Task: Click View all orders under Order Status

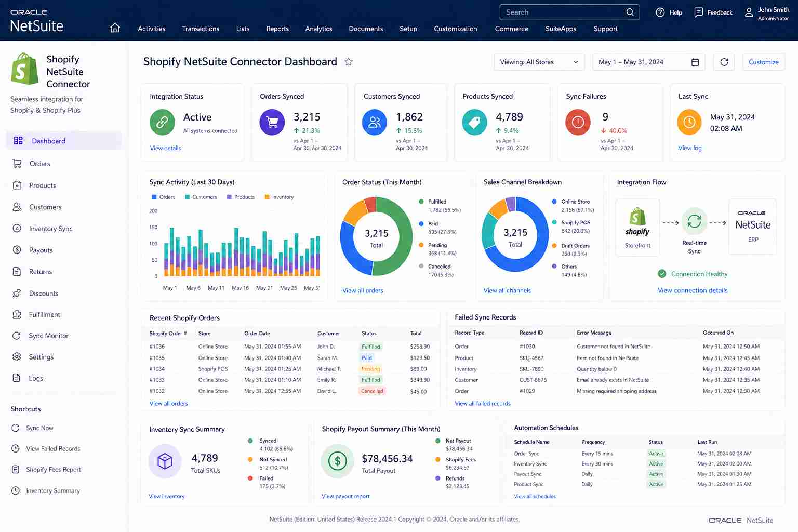Action: [363, 290]
